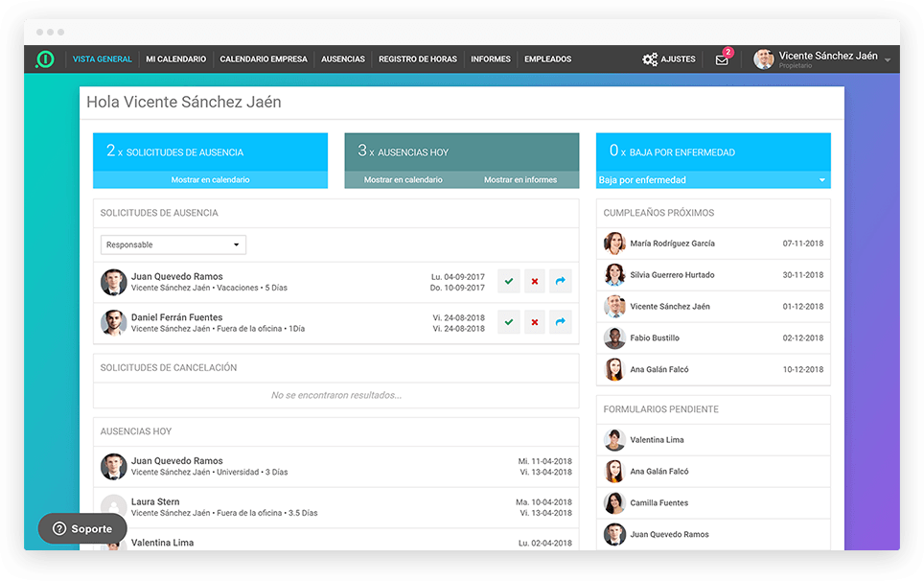This screenshot has height=581, width=924.
Task: Click the Soporte help question icon
Action: pyautogui.click(x=59, y=528)
